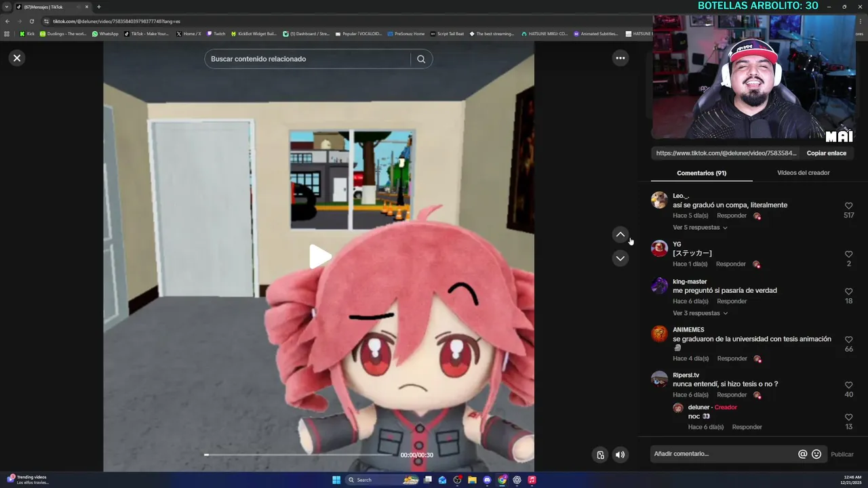Viewport: 868px width, 488px height.
Task: Open the emoji picker smiley icon
Action: [x=816, y=454]
